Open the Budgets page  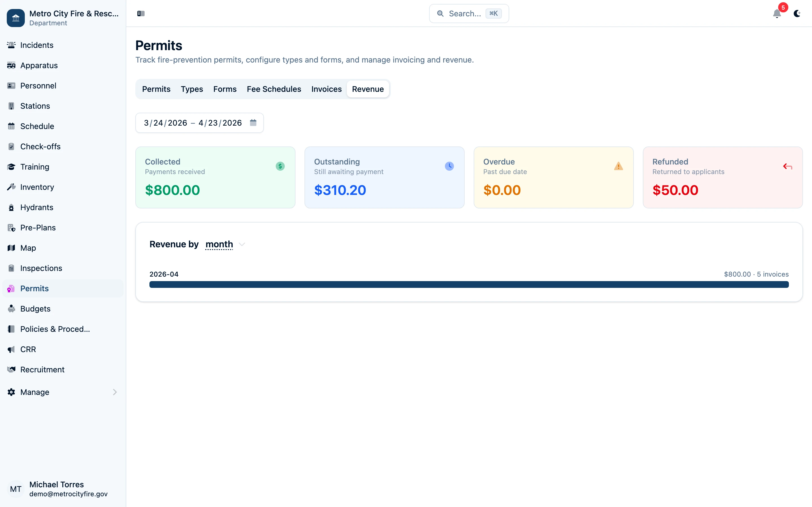(35, 308)
